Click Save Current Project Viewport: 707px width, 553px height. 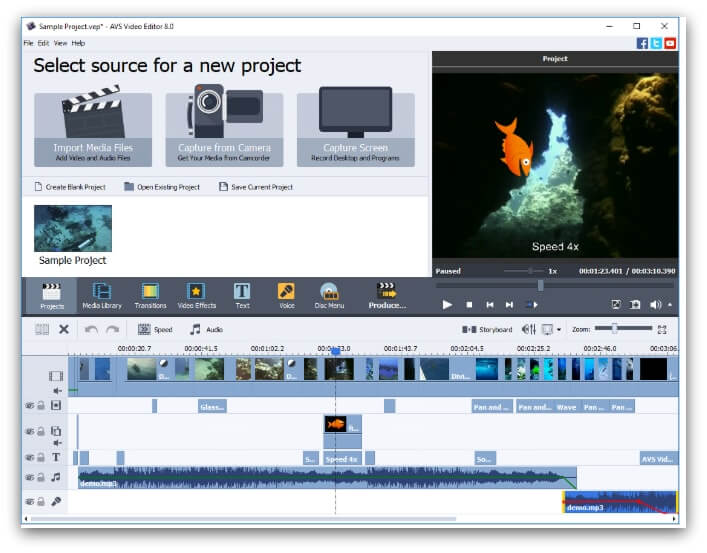coord(256,187)
